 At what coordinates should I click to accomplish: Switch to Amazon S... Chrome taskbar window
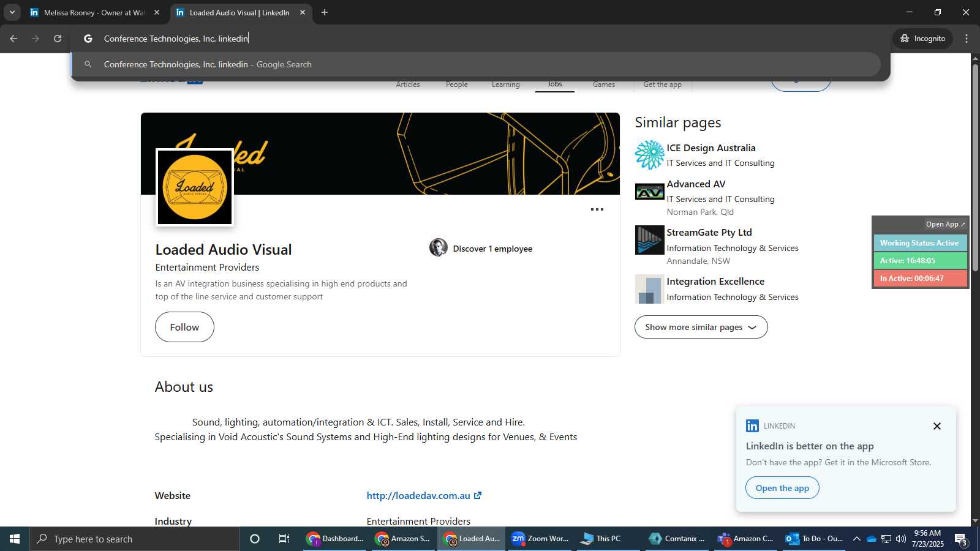[403, 539]
